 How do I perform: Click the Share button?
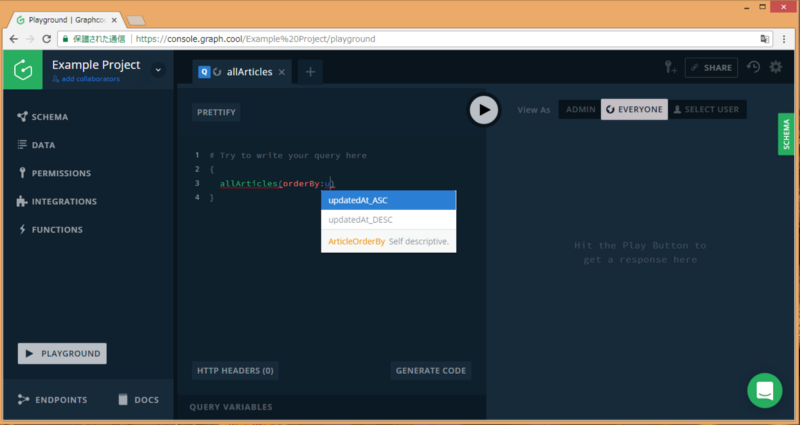711,68
